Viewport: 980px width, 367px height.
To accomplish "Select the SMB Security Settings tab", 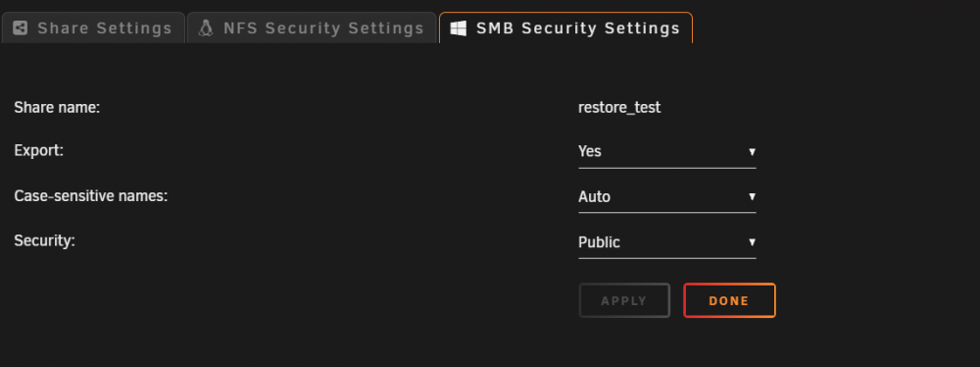I will click(x=565, y=28).
